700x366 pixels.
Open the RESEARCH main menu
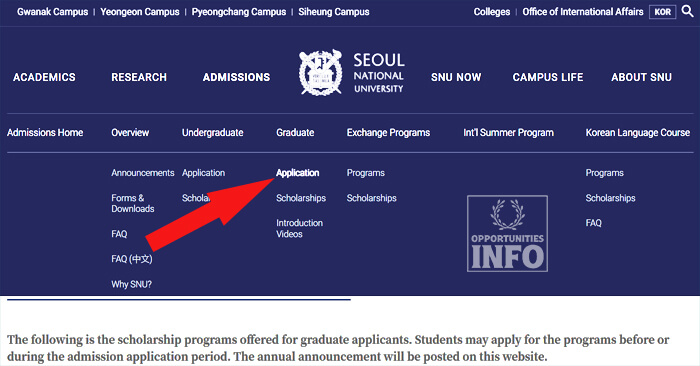pos(139,77)
